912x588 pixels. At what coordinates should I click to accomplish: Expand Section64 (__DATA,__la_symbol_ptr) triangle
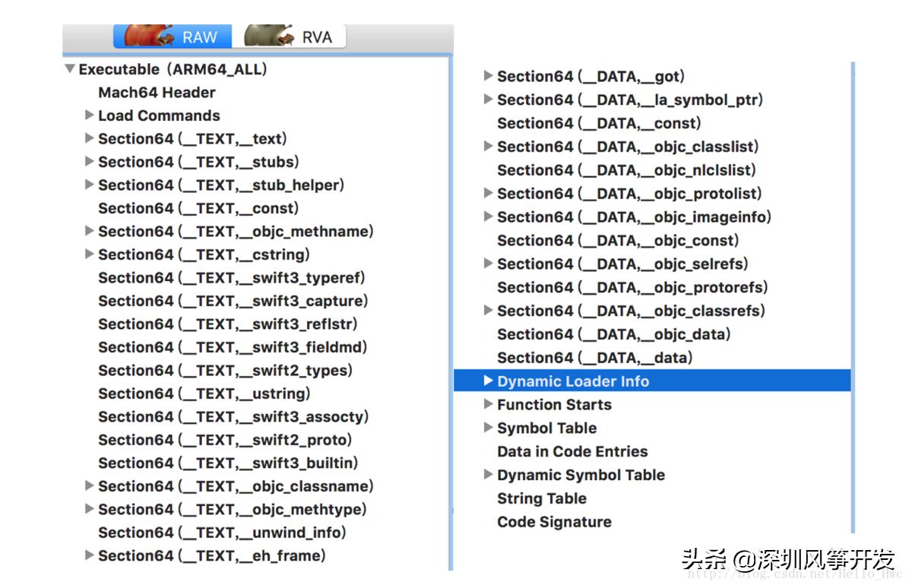click(x=489, y=100)
